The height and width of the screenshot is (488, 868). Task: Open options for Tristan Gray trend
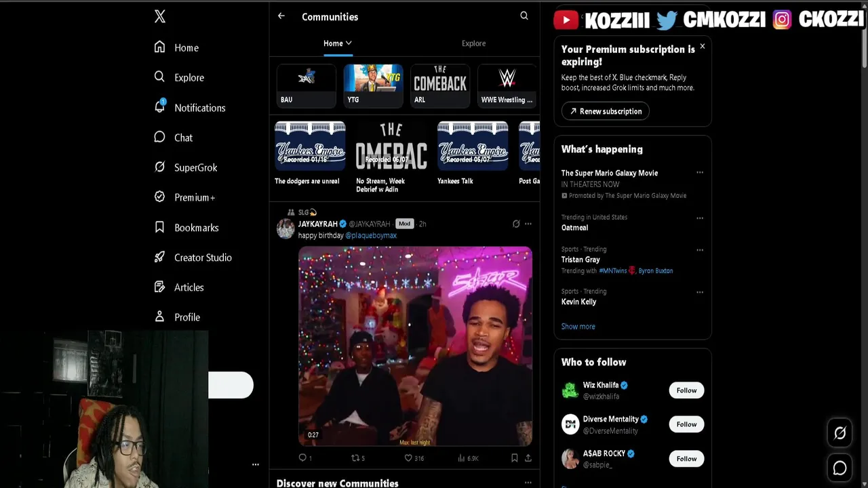click(700, 250)
